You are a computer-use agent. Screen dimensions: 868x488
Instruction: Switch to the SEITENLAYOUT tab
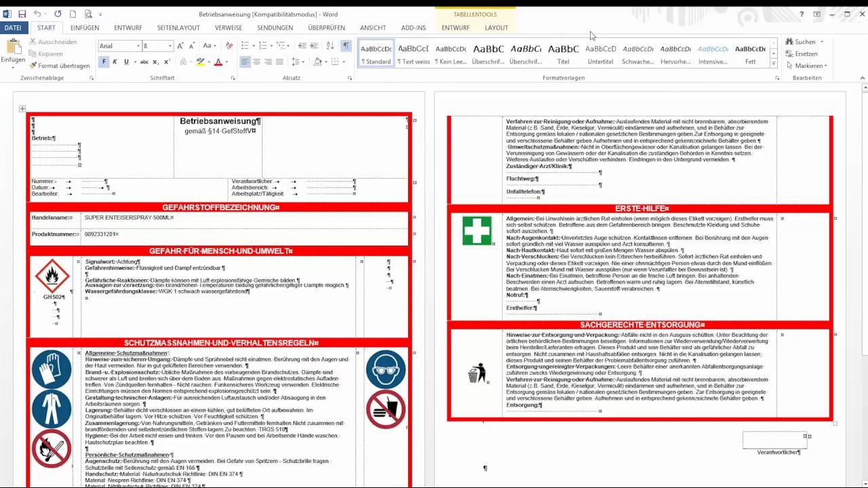pos(178,28)
